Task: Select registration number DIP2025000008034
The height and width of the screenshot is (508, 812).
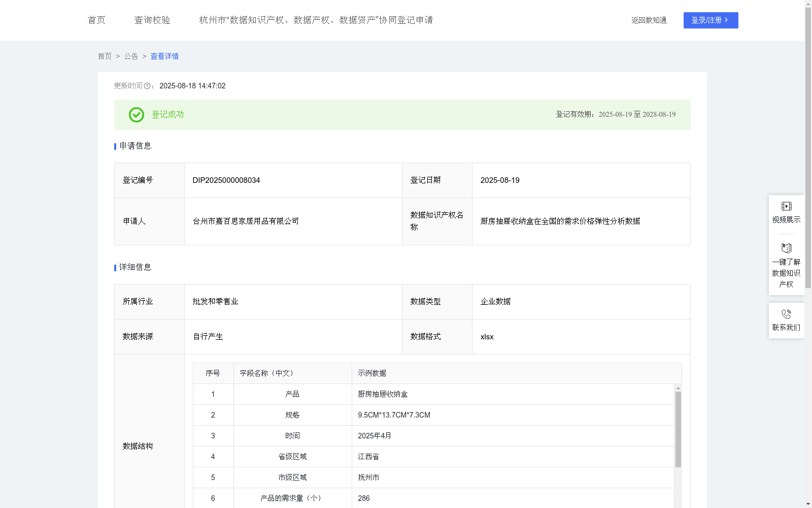Action: [x=226, y=180]
